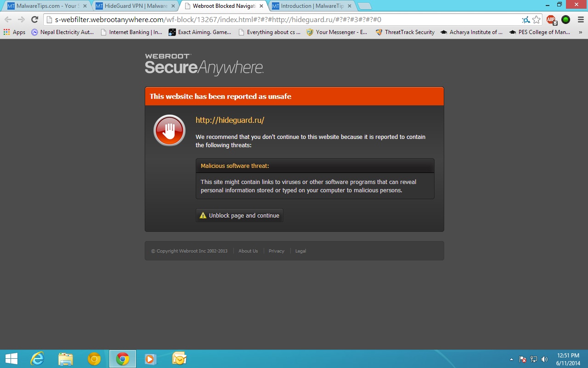Viewport: 588px width, 368px height.
Task: Click the Webroot SecureAnywhere logo
Action: click(204, 64)
